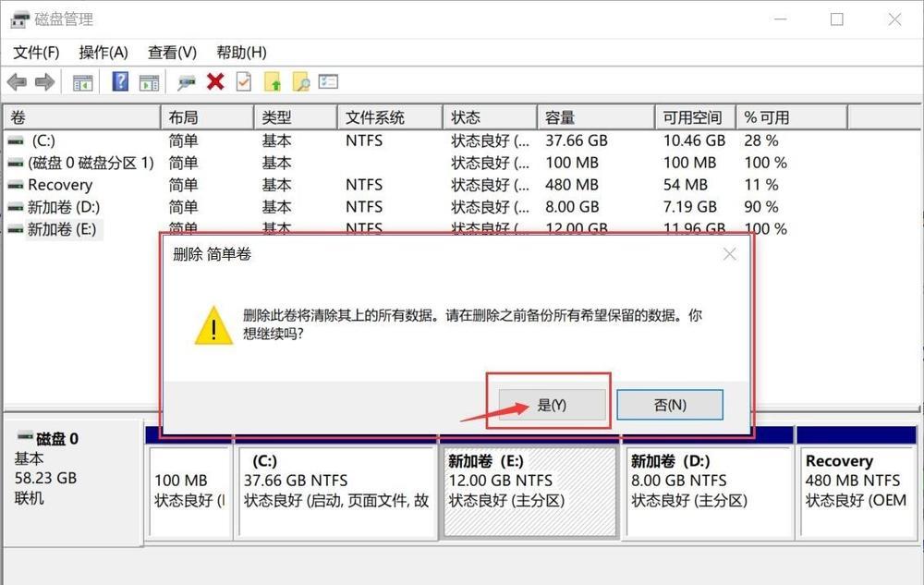
Task: Sort by the % 可用 column header
Action: tap(792, 117)
